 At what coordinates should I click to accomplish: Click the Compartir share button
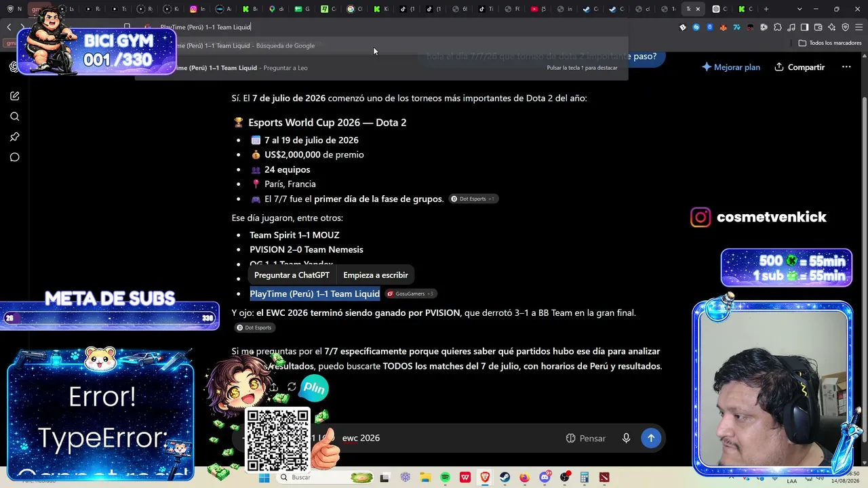800,67
